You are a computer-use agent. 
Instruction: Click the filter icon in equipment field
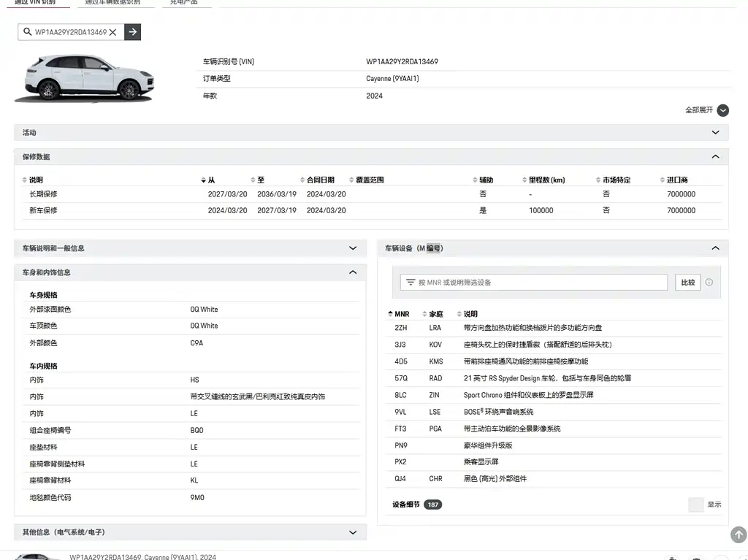(x=411, y=283)
